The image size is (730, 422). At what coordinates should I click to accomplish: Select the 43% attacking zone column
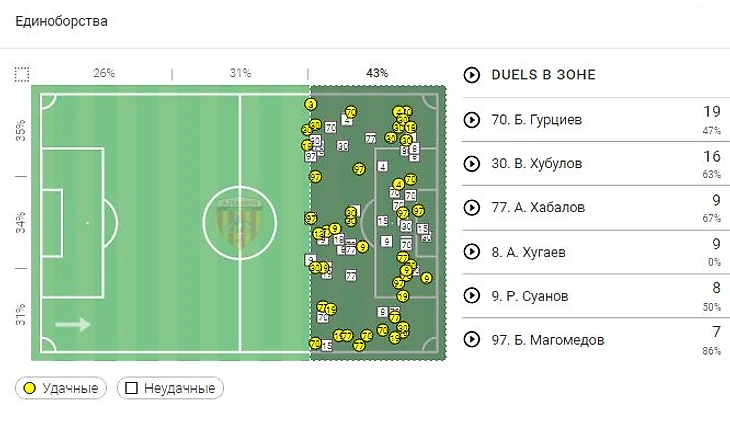[377, 73]
